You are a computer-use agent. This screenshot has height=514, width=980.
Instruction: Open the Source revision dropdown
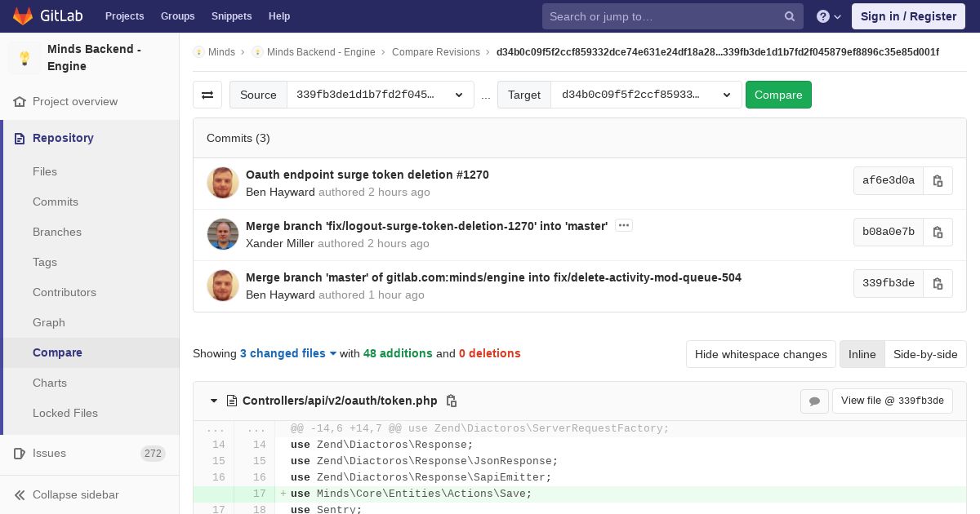pyautogui.click(x=380, y=95)
